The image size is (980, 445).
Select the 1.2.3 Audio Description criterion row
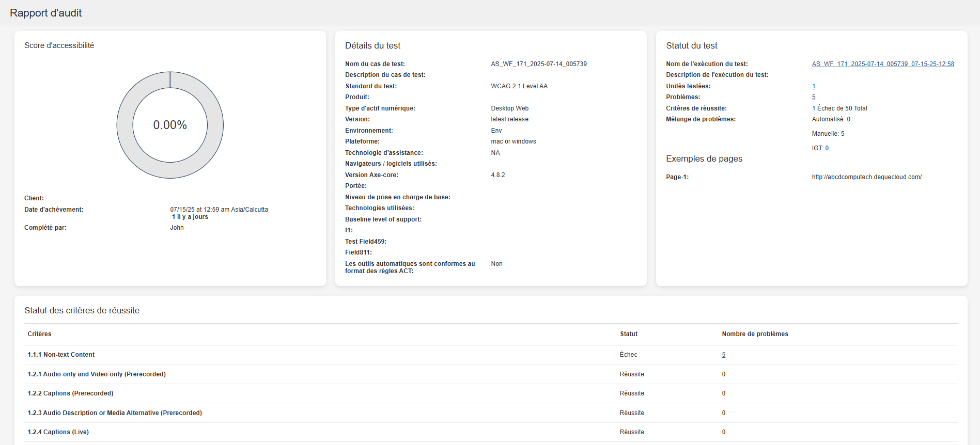115,413
